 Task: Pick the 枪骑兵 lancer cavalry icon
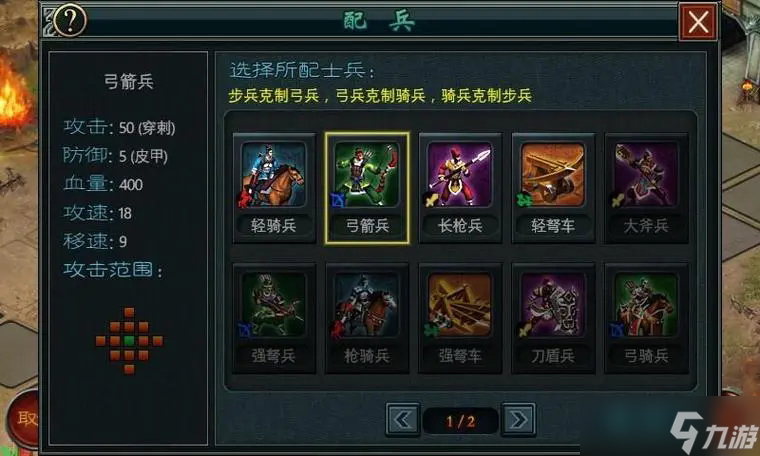tap(367, 305)
